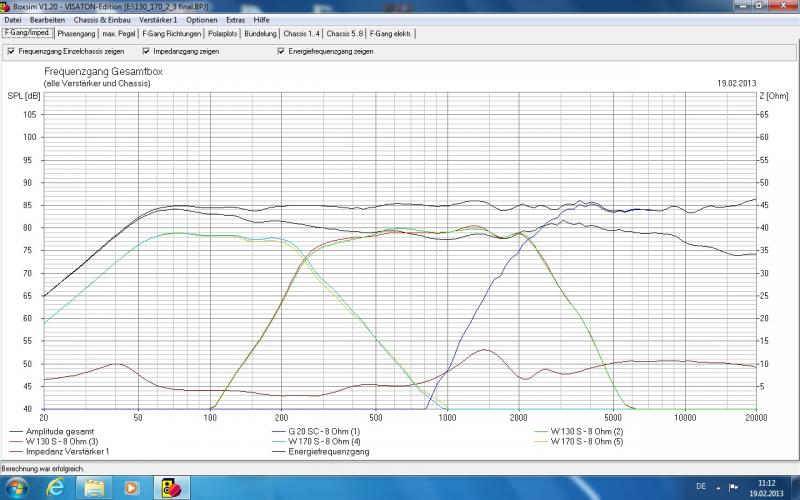Open Windows Media Player from taskbar
800x500 pixels.
point(130,487)
